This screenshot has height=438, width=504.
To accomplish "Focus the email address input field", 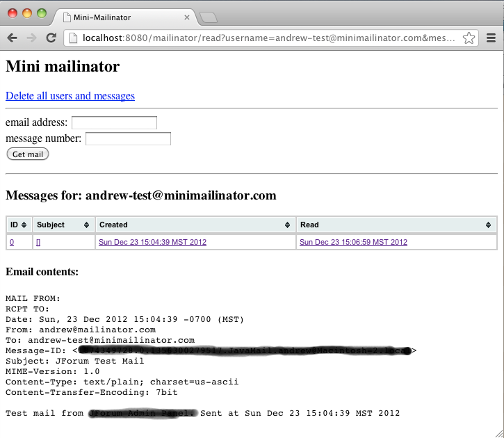I will point(114,123).
